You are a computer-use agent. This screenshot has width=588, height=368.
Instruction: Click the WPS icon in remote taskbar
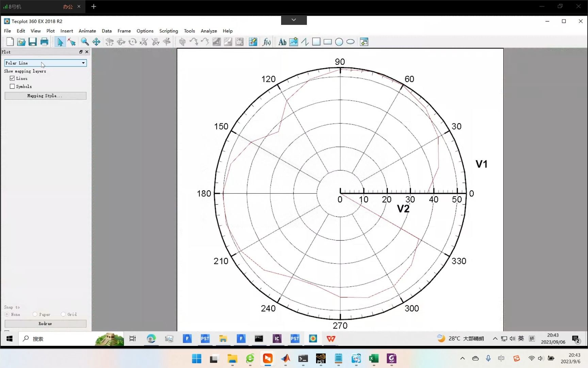(331, 339)
